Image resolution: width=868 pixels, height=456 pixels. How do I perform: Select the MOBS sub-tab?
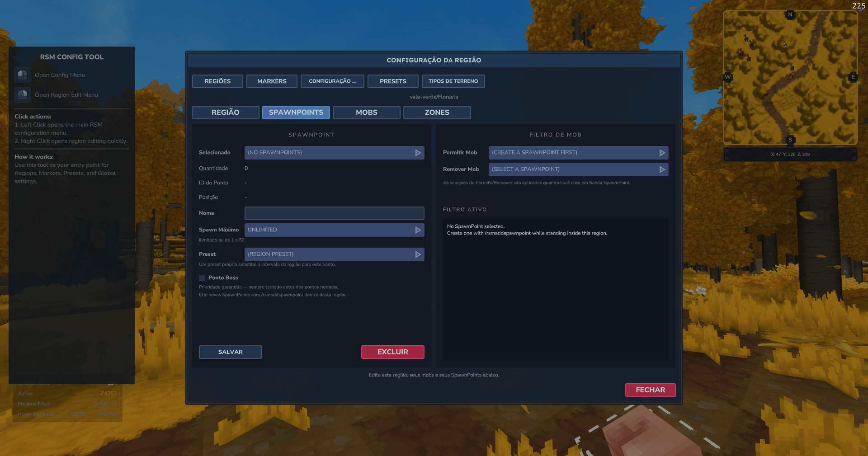tap(367, 113)
